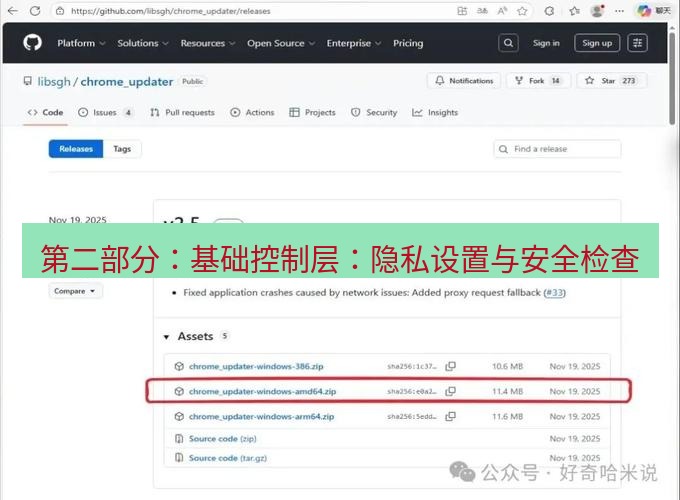Click the GitHub search icon button
Viewport: 680px width, 500px height.
click(508, 43)
